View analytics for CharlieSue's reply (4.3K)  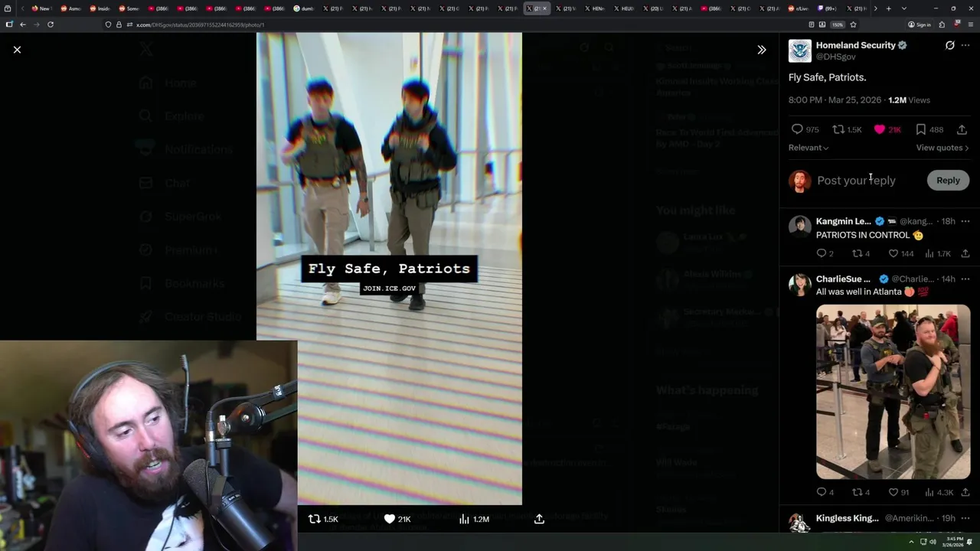(939, 492)
